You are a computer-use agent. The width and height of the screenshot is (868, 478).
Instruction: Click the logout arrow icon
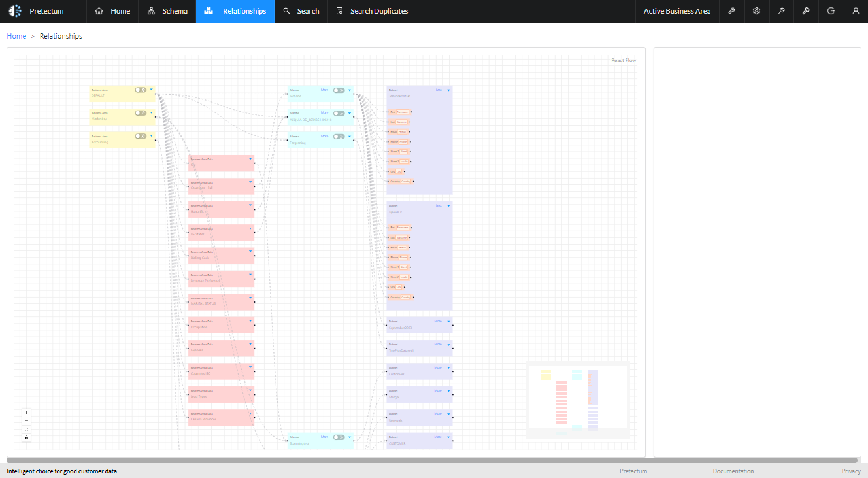point(831,11)
